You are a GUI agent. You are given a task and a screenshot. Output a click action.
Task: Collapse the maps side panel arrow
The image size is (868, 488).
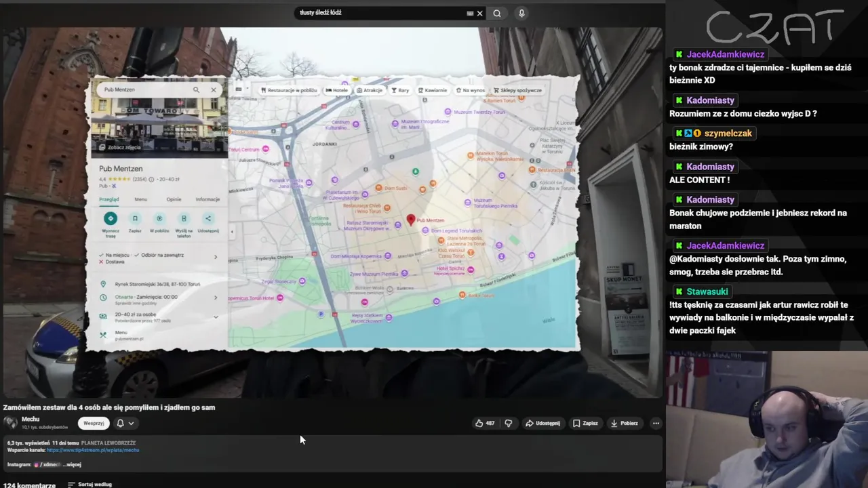(232, 232)
